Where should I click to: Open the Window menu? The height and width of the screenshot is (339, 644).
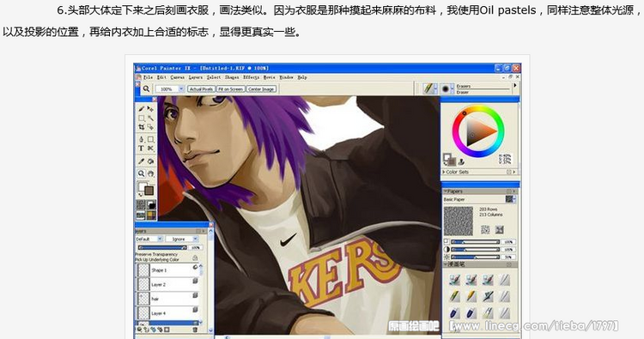[x=286, y=77]
